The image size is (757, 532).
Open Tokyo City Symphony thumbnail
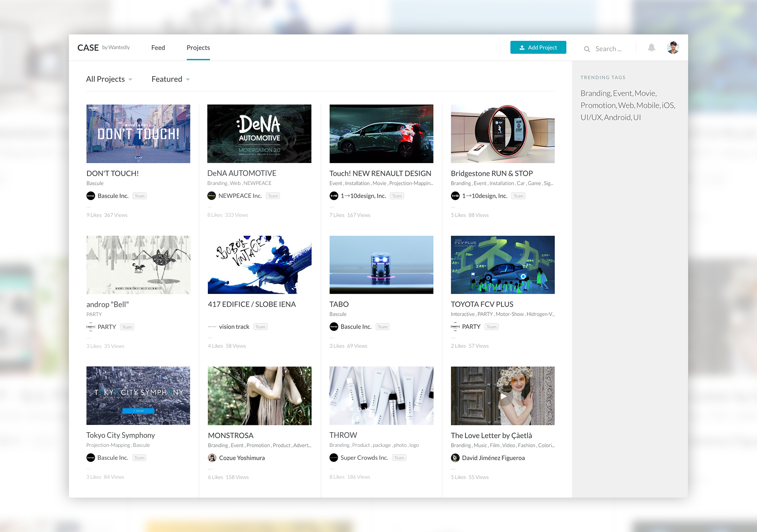(138, 396)
